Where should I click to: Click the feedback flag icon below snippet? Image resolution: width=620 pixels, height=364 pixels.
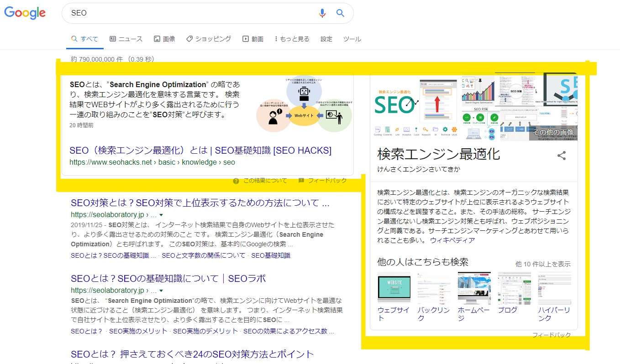point(301,181)
